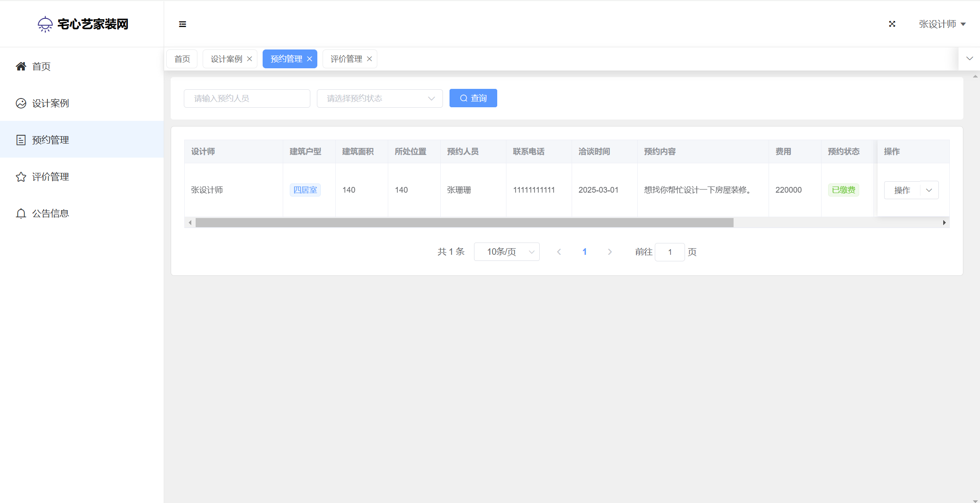Screen dimensions: 980x503
Task: Click the table horizontal scrollbar
Action: pyautogui.click(x=464, y=223)
